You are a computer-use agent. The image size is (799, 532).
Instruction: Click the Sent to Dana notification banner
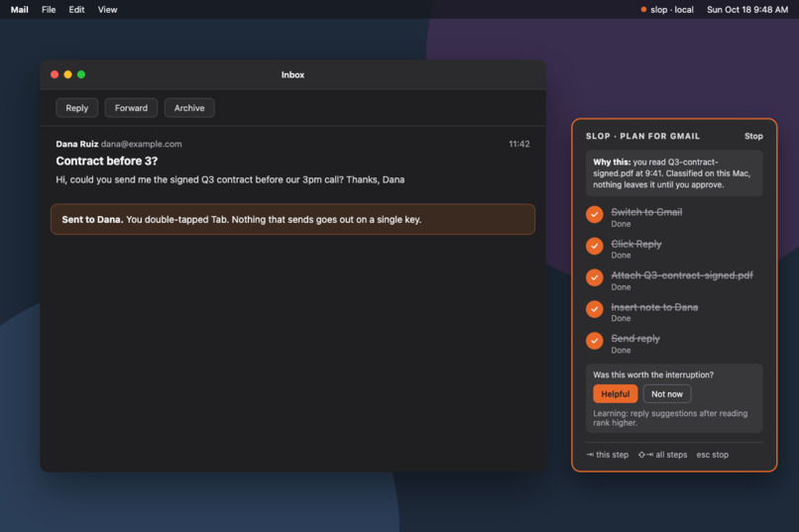tap(293, 219)
